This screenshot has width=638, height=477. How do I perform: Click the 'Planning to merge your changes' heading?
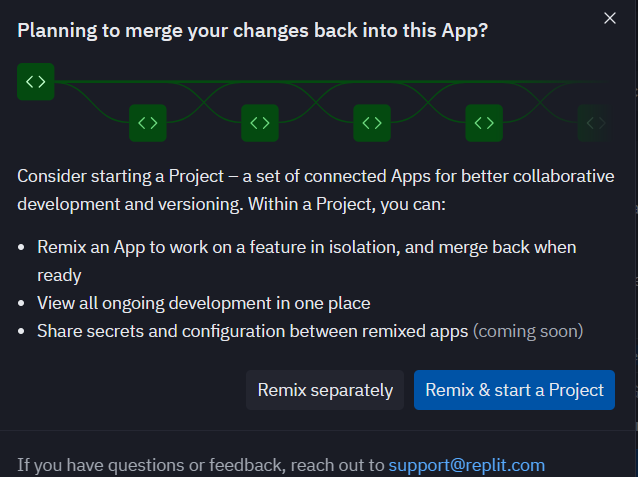click(253, 31)
